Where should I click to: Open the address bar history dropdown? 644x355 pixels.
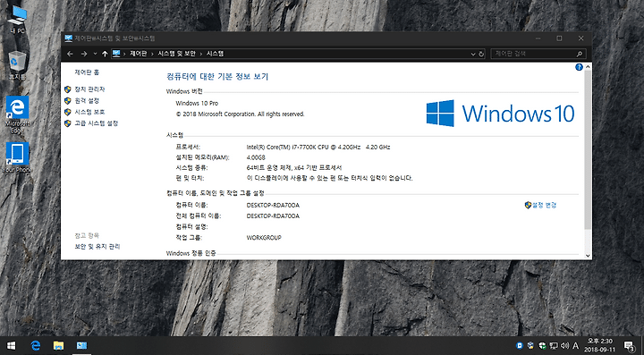point(473,54)
